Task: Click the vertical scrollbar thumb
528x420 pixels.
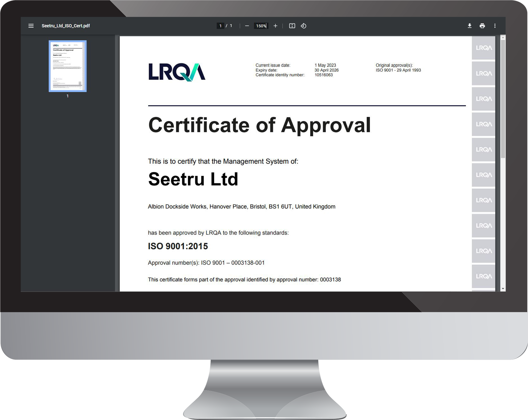Action: pyautogui.click(x=503, y=99)
